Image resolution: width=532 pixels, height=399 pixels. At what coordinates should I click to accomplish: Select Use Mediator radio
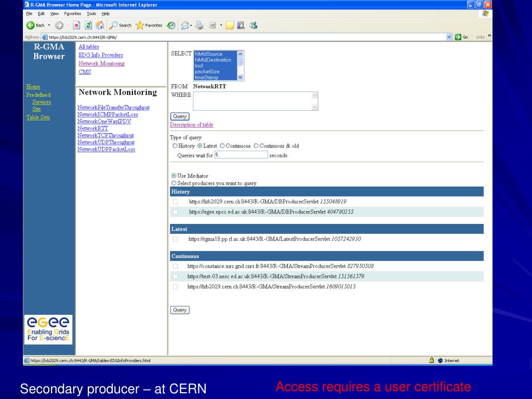tap(174, 176)
